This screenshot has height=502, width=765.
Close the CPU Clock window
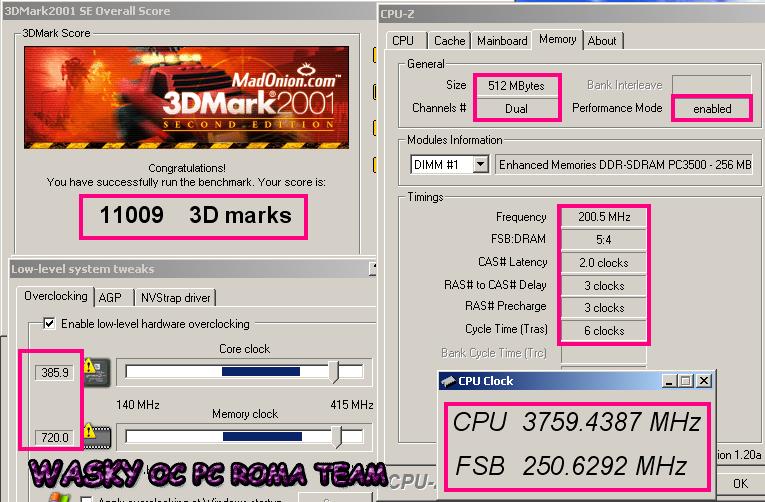[704, 381]
